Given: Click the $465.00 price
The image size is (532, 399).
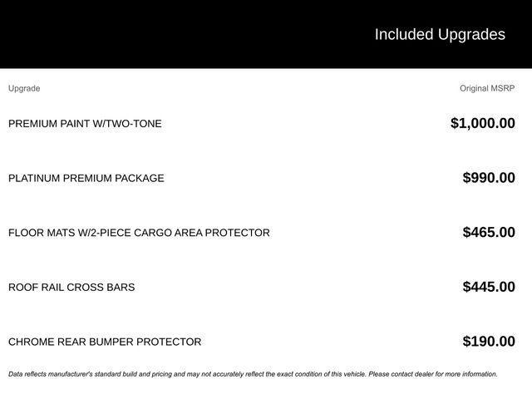Looking at the screenshot, I should (x=489, y=233).
